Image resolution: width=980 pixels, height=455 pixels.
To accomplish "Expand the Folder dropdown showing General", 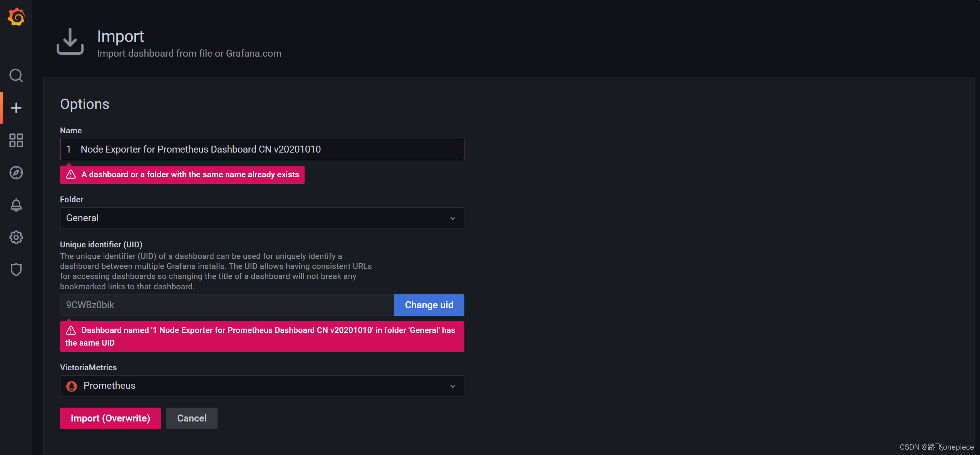I will tap(262, 218).
